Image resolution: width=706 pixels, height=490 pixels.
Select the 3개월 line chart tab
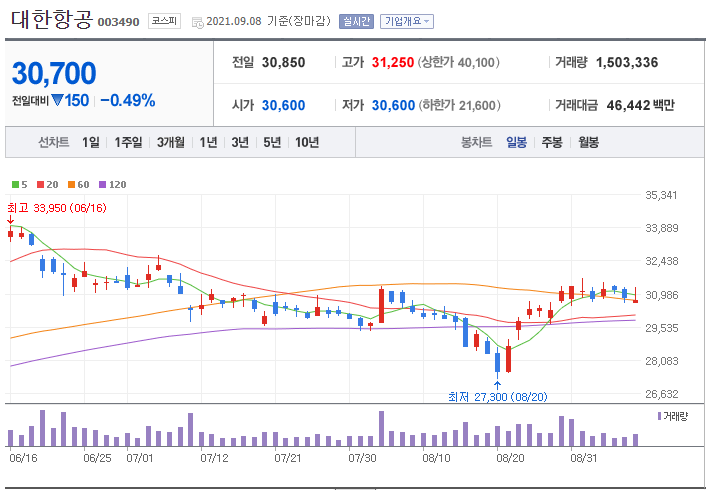171,143
